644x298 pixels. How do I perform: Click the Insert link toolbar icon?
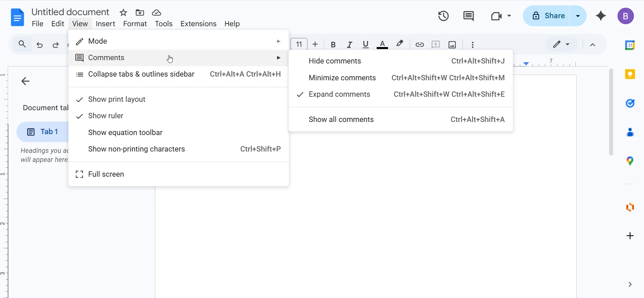[419, 45]
